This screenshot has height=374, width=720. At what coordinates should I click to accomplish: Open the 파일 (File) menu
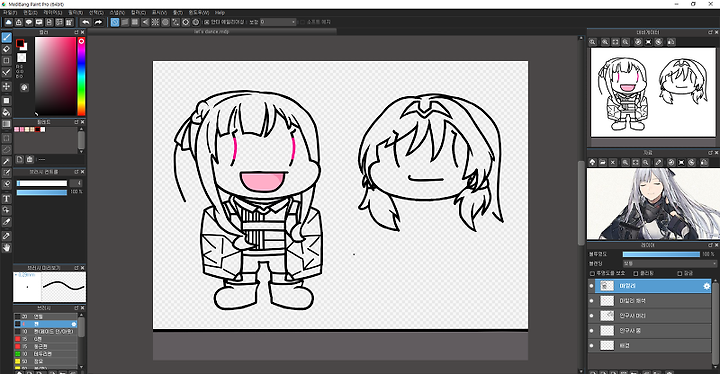(10, 12)
